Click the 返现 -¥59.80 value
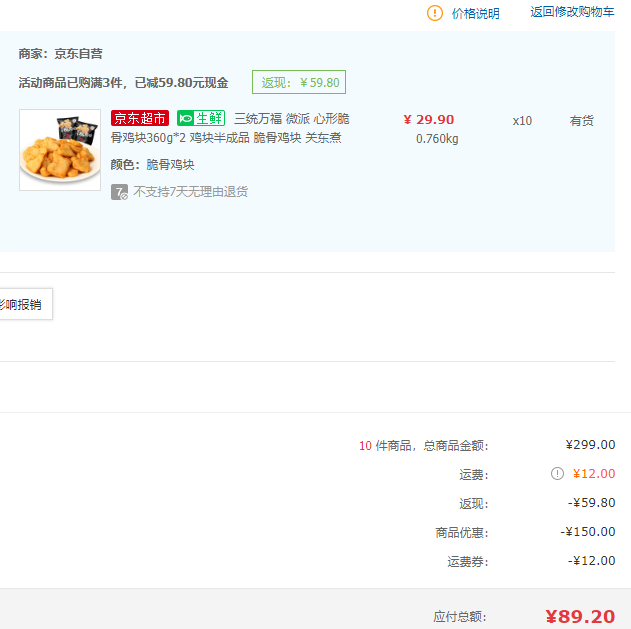 coord(591,503)
